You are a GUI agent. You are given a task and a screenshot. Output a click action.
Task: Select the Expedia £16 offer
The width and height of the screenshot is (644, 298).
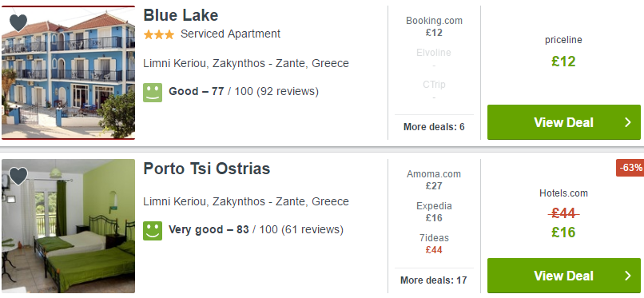434,212
